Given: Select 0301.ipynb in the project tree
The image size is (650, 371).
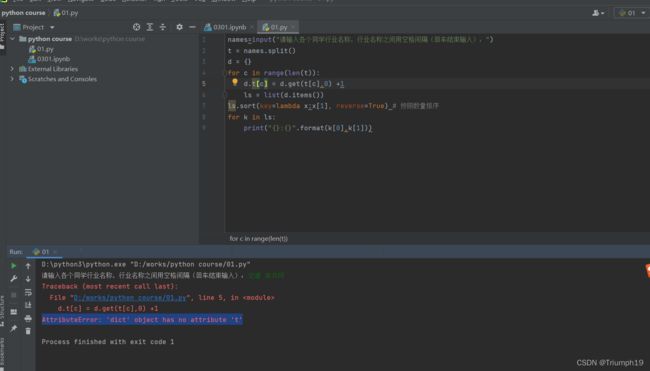Looking at the screenshot, I should (49, 59).
